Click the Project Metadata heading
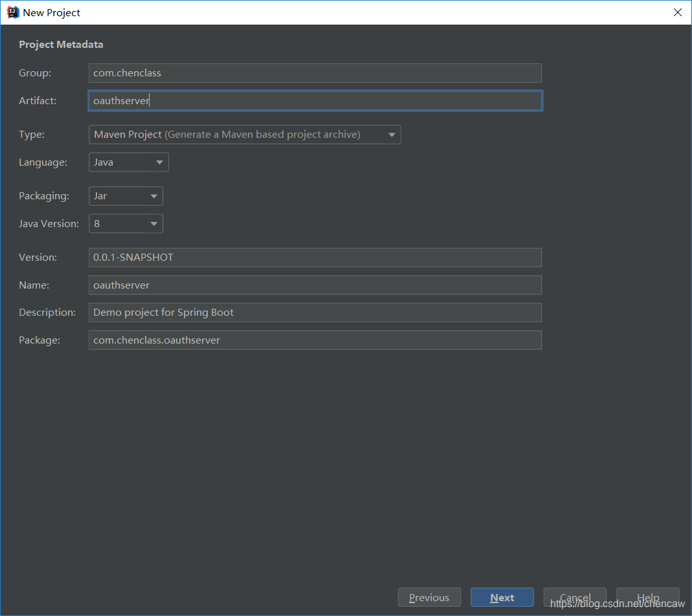Viewport: 692px width, 616px height. coord(61,45)
